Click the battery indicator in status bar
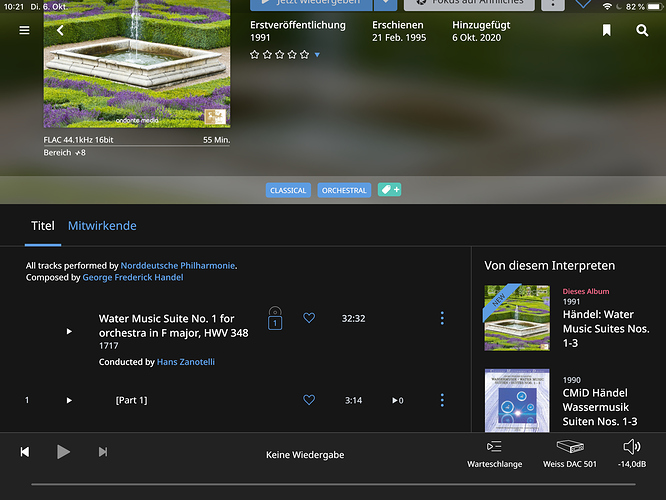This screenshot has height=500, width=666. click(x=655, y=6)
